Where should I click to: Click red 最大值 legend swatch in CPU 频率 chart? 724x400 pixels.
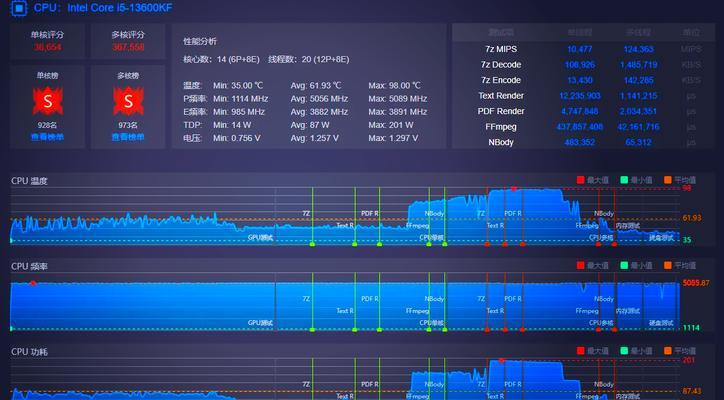tap(580, 265)
